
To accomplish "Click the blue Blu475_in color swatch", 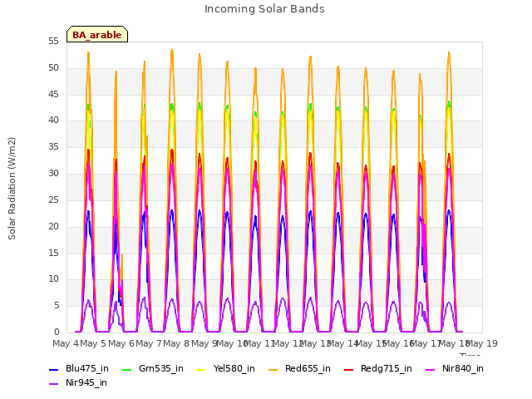I will (x=53, y=369).
